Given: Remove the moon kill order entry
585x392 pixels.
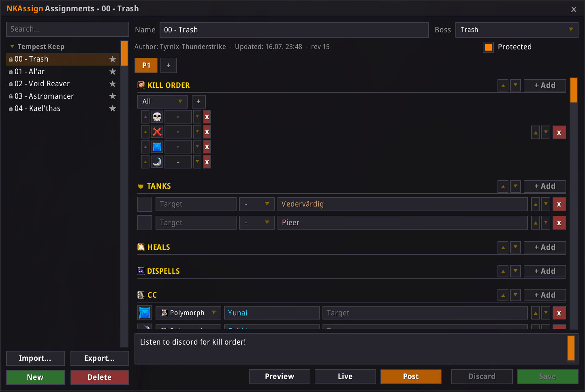Looking at the screenshot, I should coord(207,162).
